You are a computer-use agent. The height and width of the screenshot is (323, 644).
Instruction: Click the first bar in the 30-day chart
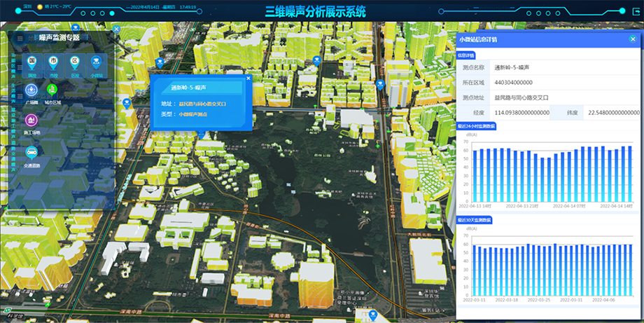tap(475, 270)
